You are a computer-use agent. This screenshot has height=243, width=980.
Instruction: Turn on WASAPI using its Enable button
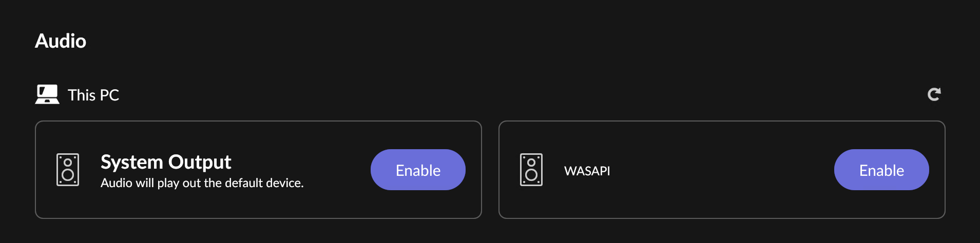tap(881, 170)
